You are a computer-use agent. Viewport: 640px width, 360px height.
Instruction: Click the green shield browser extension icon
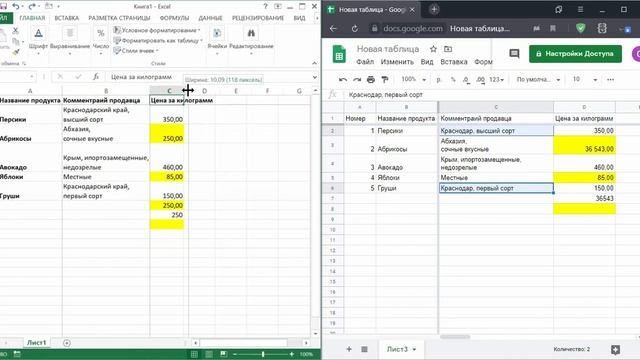click(580, 28)
